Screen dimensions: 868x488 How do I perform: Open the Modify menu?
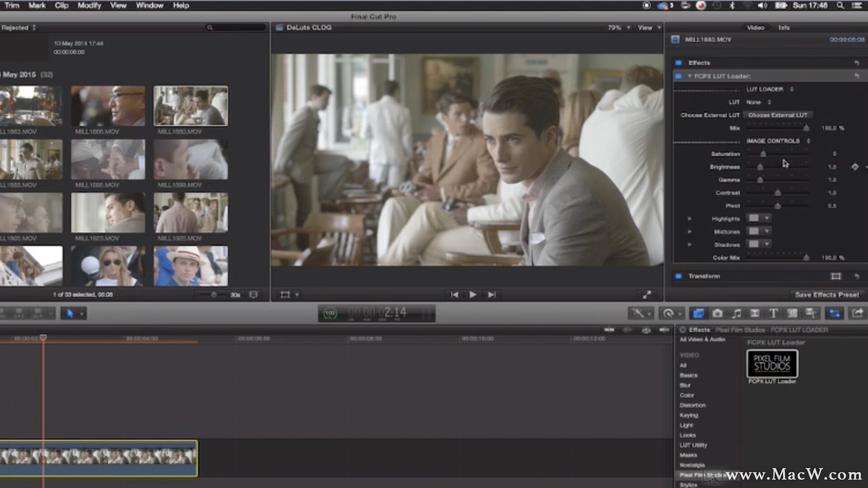click(x=89, y=5)
